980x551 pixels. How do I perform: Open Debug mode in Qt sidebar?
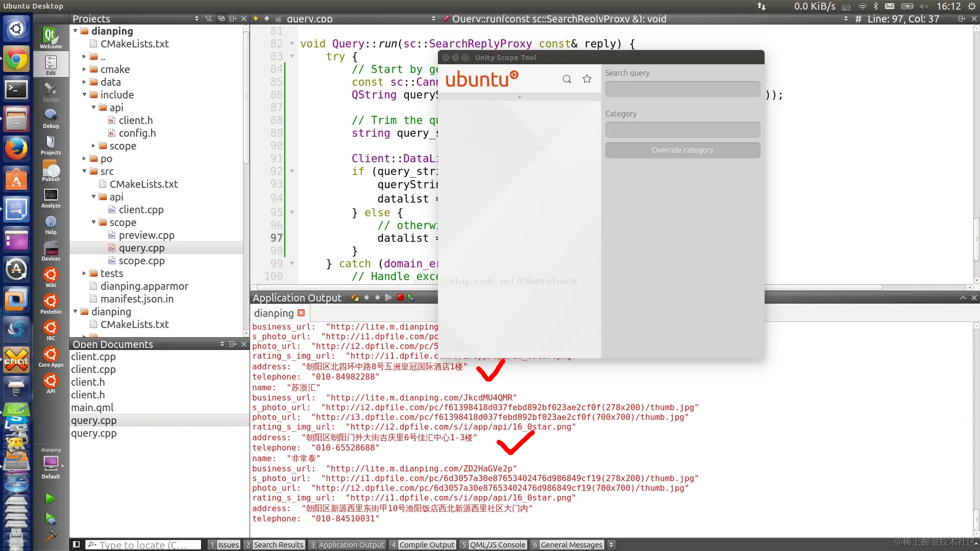coord(51,118)
